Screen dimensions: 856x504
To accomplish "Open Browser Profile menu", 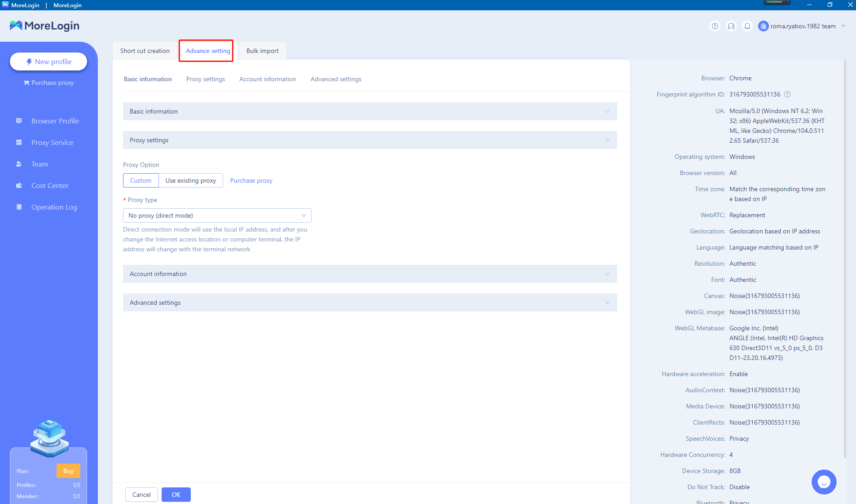I will point(55,121).
